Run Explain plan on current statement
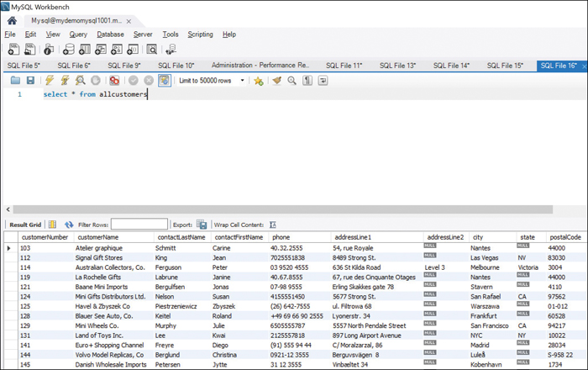 click(x=81, y=80)
